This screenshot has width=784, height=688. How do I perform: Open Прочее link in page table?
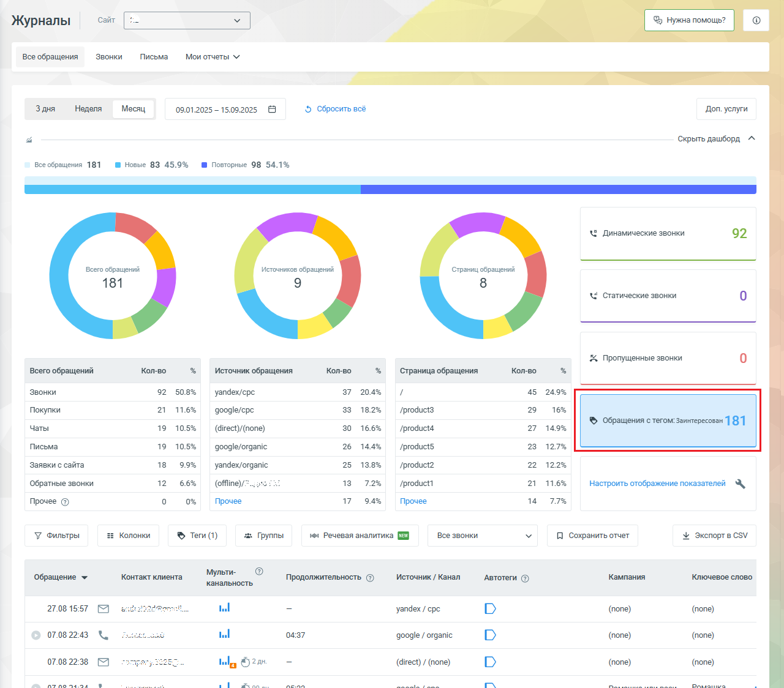point(413,501)
